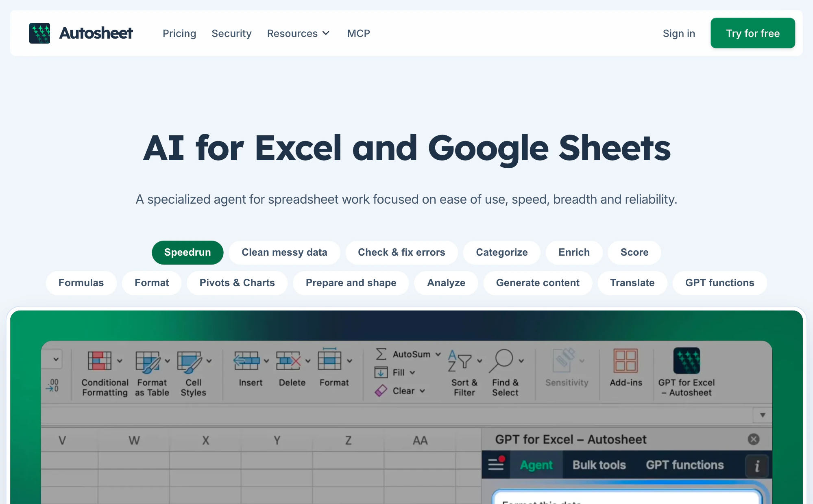
Task: Click the Try for free button
Action: point(753,33)
